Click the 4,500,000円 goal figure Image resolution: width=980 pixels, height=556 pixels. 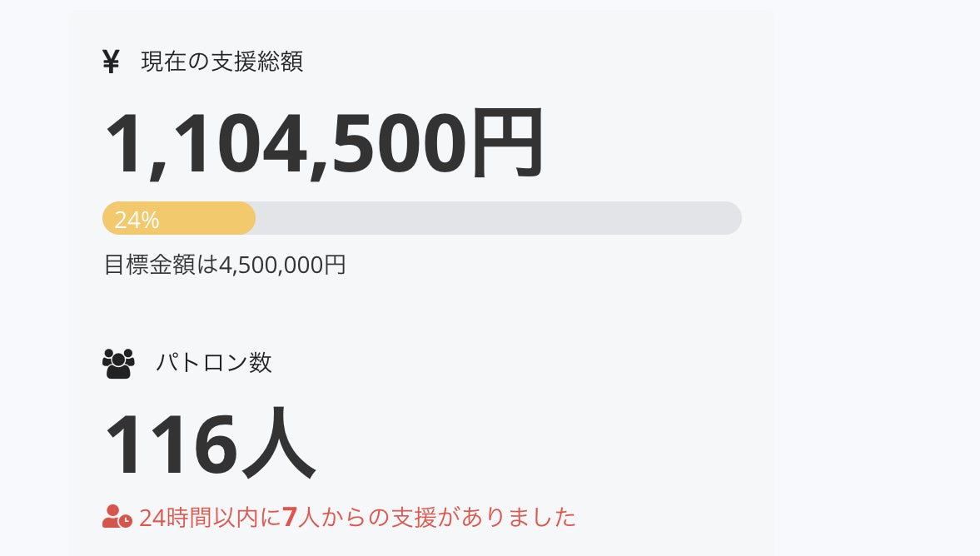pos(282,266)
